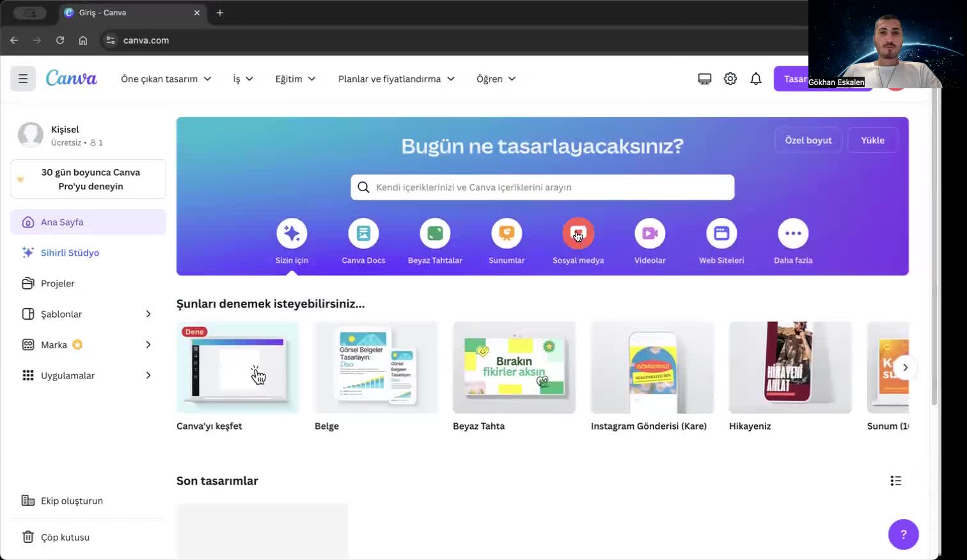Open the notifications bell
Screen dimensions: 967x560
click(755, 79)
